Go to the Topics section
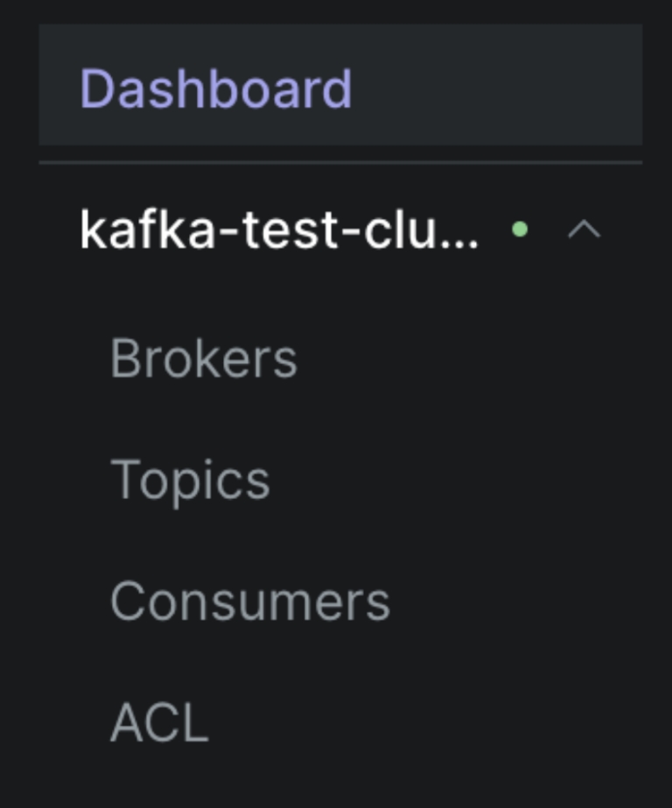This screenshot has width=672, height=808. click(x=192, y=477)
